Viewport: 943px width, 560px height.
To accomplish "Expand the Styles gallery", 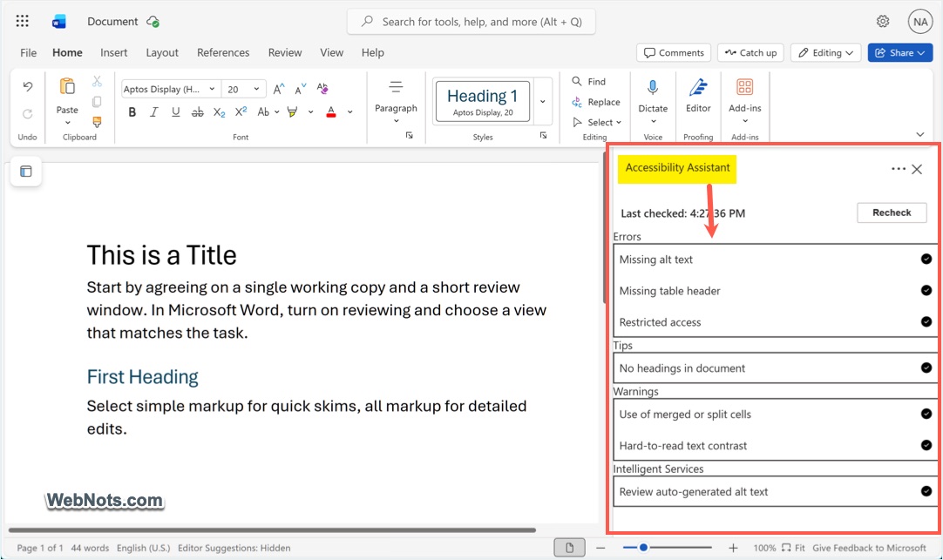I will point(542,101).
